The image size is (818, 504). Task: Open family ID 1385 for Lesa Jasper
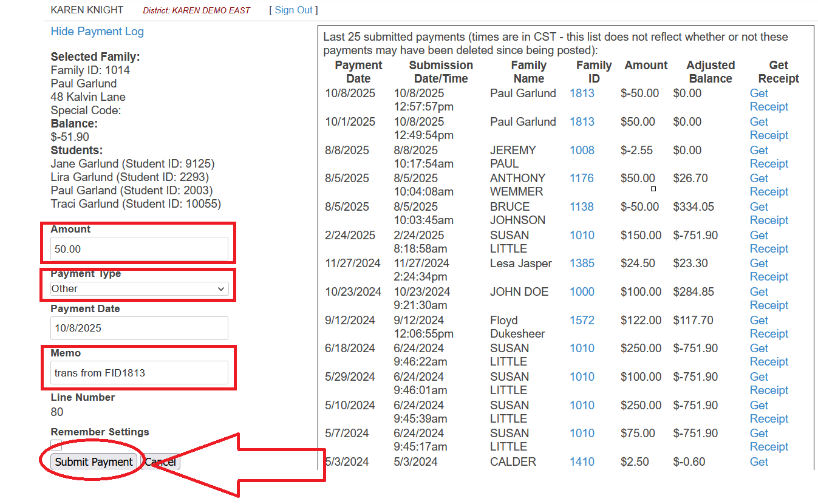(582, 264)
